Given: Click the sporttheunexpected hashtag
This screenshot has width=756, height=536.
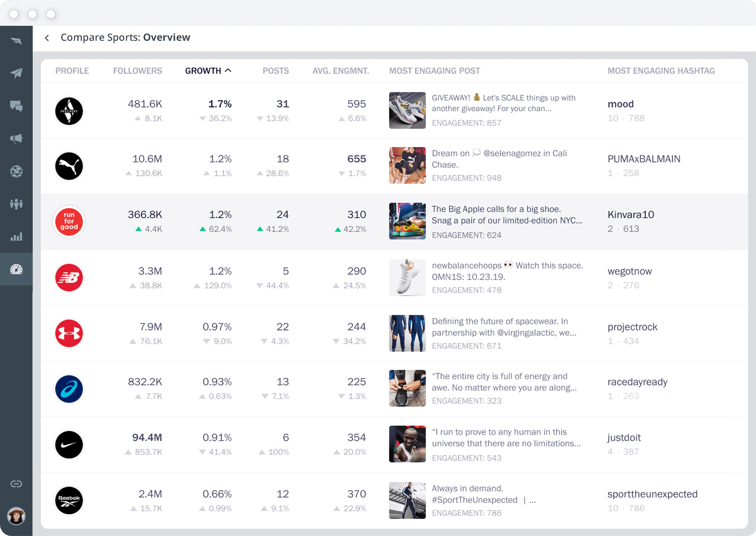Looking at the screenshot, I should pos(652,494).
